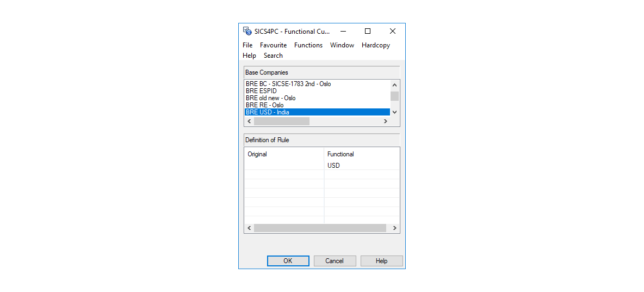Click the Functional column header
The image size is (644, 292).
(x=361, y=154)
